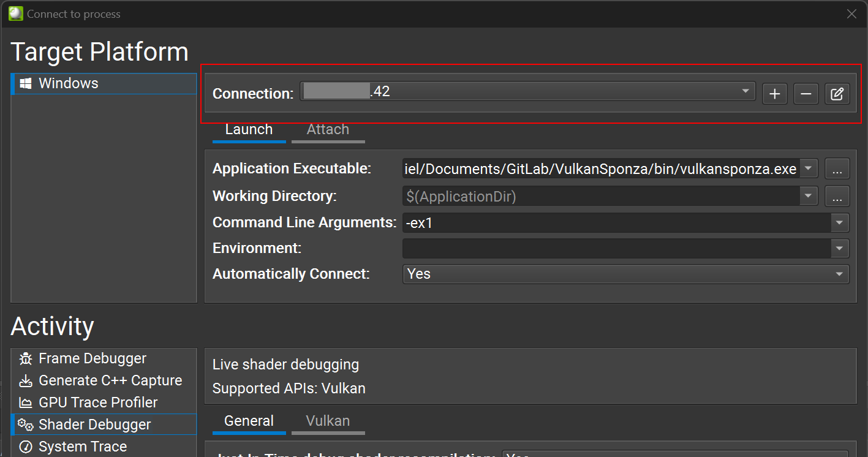
Task: Select the Shader Debugger gear icon
Action: coord(26,424)
